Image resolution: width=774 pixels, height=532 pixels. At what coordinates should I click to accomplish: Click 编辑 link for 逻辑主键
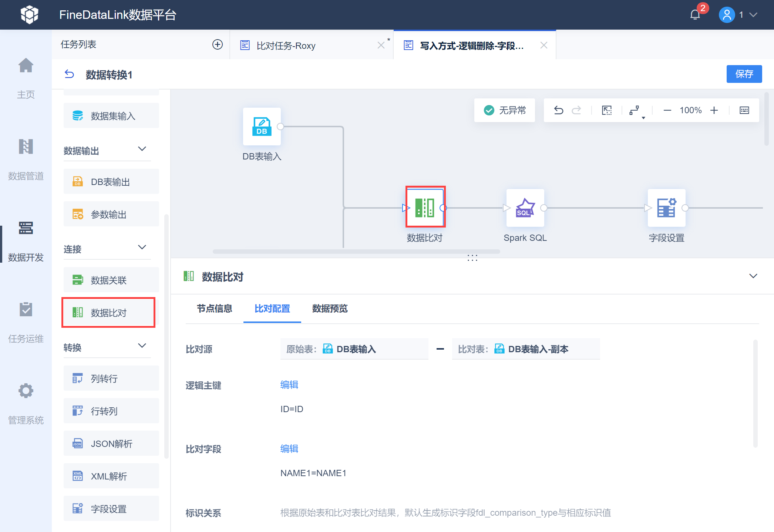(x=289, y=385)
